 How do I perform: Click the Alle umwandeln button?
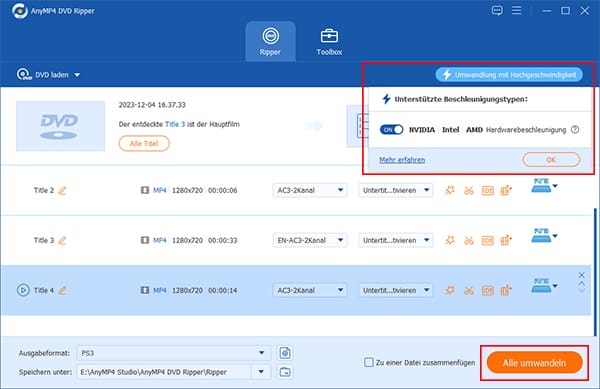point(534,363)
